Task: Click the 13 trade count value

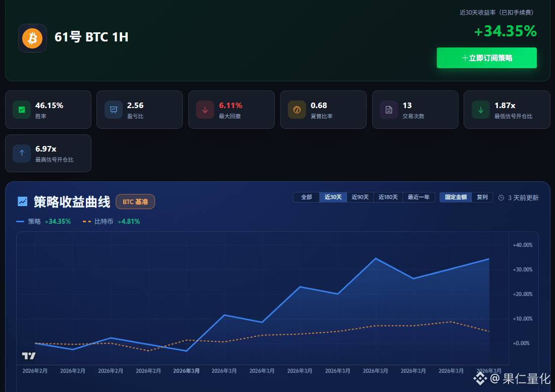Action: (407, 106)
